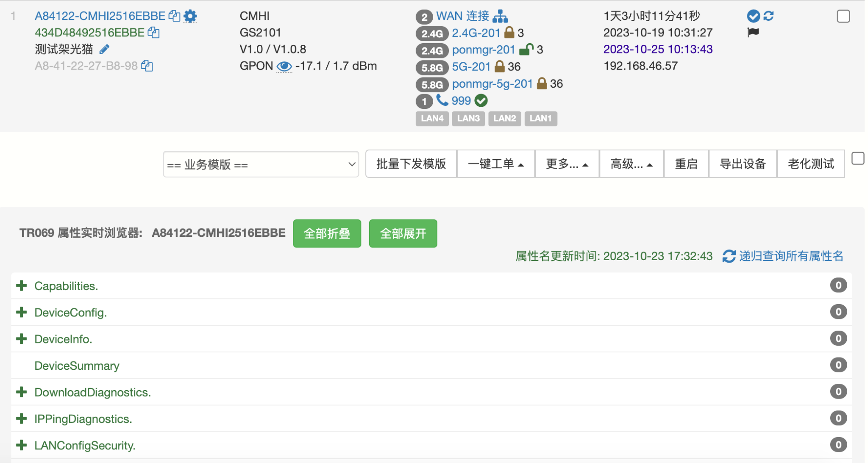Click the refresh icon next to uptime
868x463 pixels.
(768, 16)
